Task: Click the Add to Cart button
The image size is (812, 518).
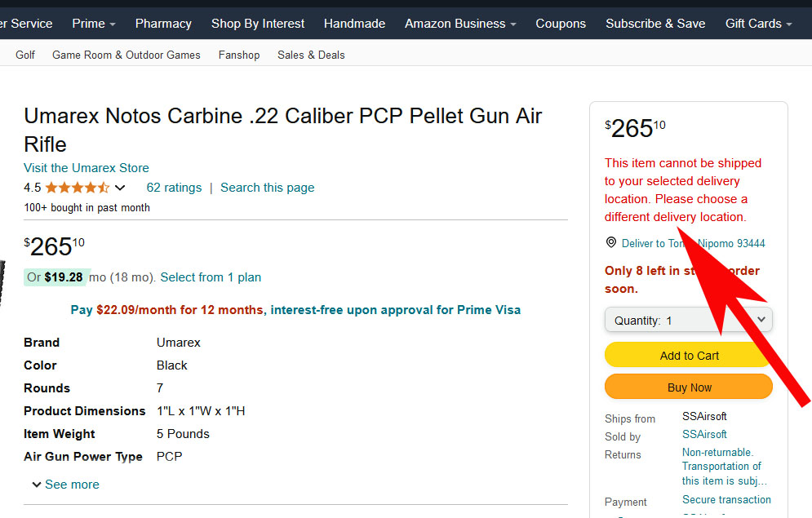Action: tap(688, 355)
